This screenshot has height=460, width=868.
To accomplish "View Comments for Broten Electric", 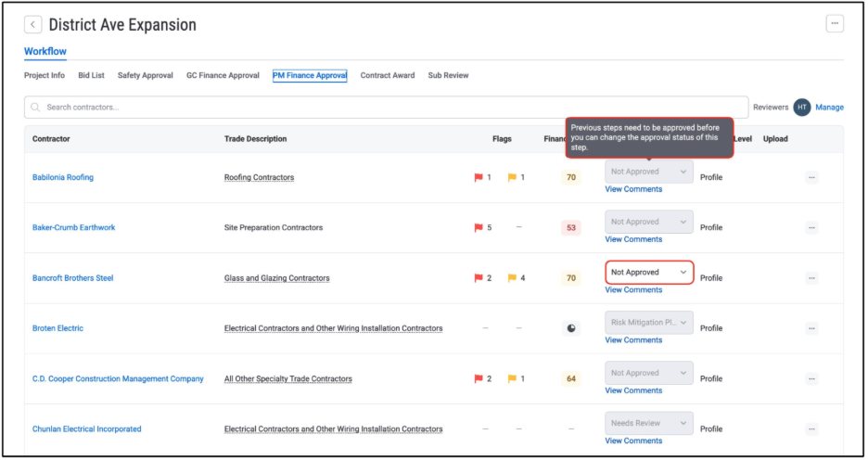I will [633, 340].
